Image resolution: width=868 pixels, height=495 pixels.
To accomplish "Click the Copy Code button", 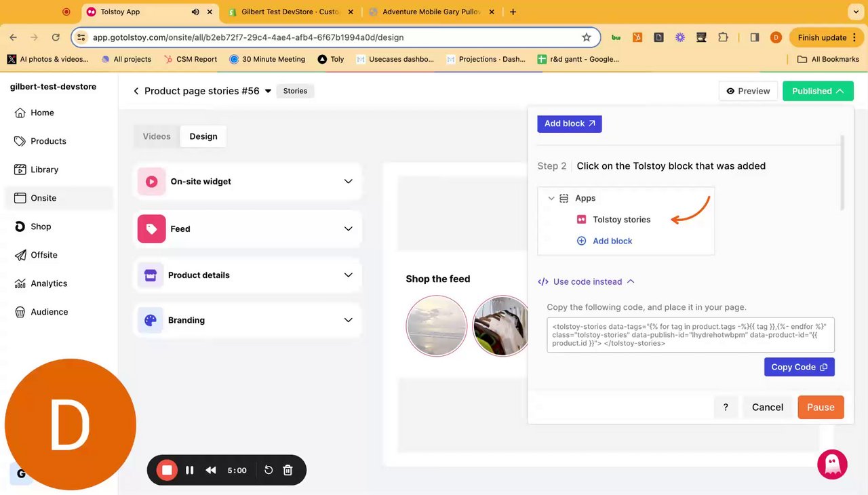I will coord(800,367).
